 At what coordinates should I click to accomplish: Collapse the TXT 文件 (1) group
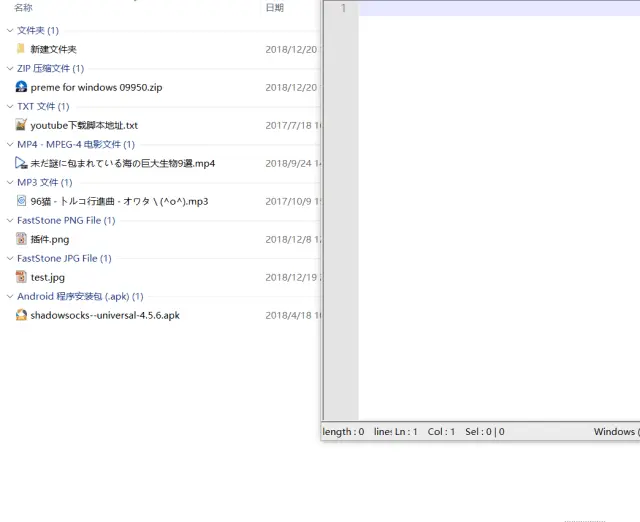pos(10,107)
